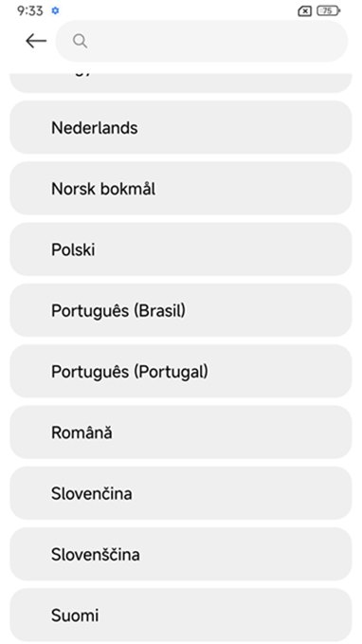The width and height of the screenshot is (362, 644).
Task: Set Finnish (Suomi) as the language
Action: [181, 615]
